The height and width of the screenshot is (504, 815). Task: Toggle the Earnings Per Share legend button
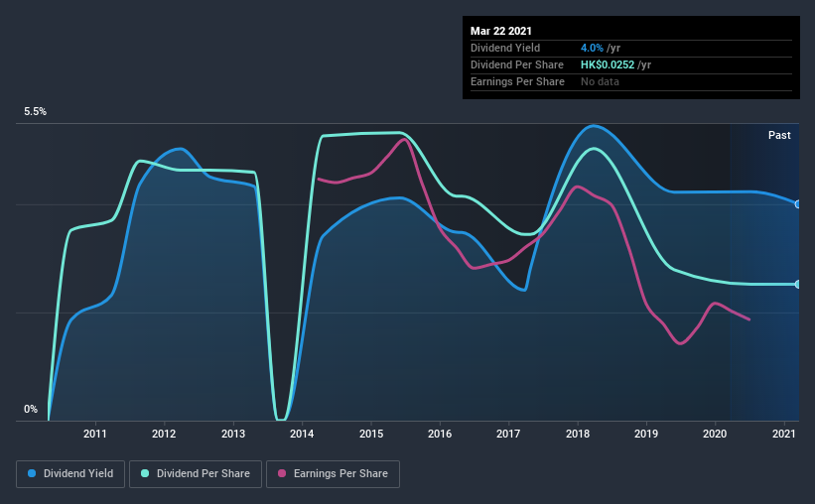tap(334, 474)
